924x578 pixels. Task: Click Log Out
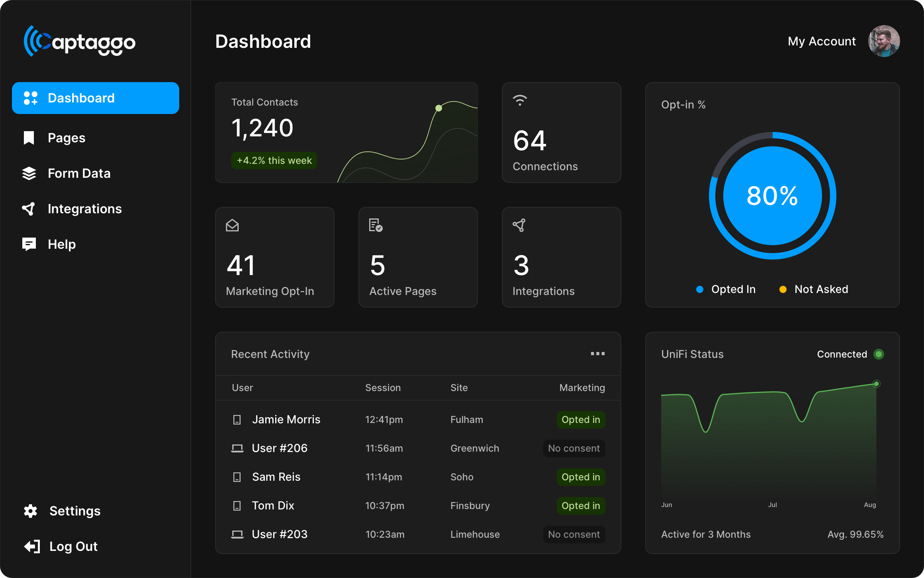pyautogui.click(x=73, y=547)
